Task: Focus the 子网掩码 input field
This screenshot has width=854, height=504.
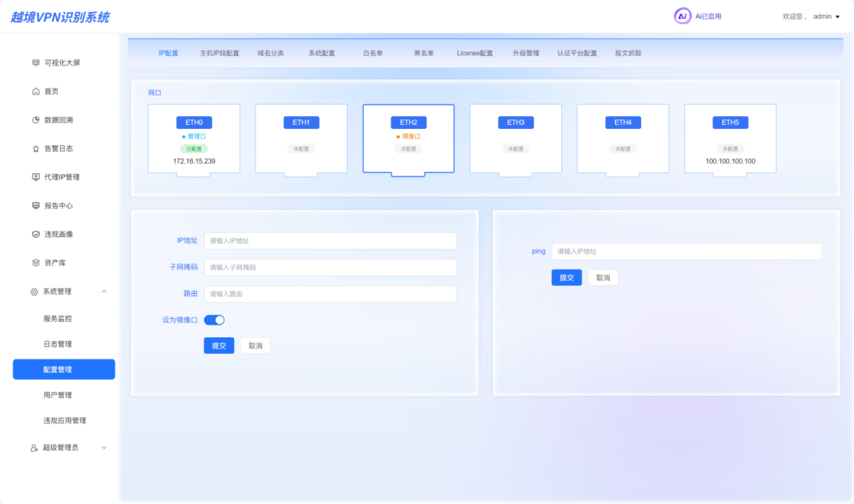Action: pyautogui.click(x=330, y=267)
